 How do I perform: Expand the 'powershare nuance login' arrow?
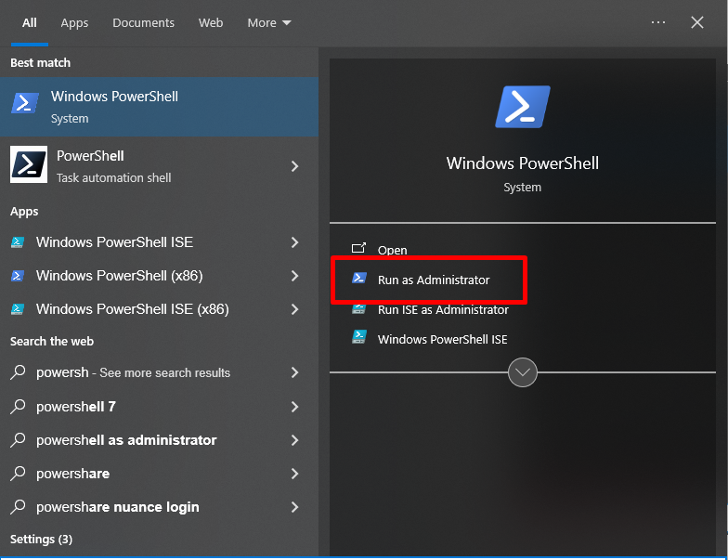pyautogui.click(x=294, y=507)
